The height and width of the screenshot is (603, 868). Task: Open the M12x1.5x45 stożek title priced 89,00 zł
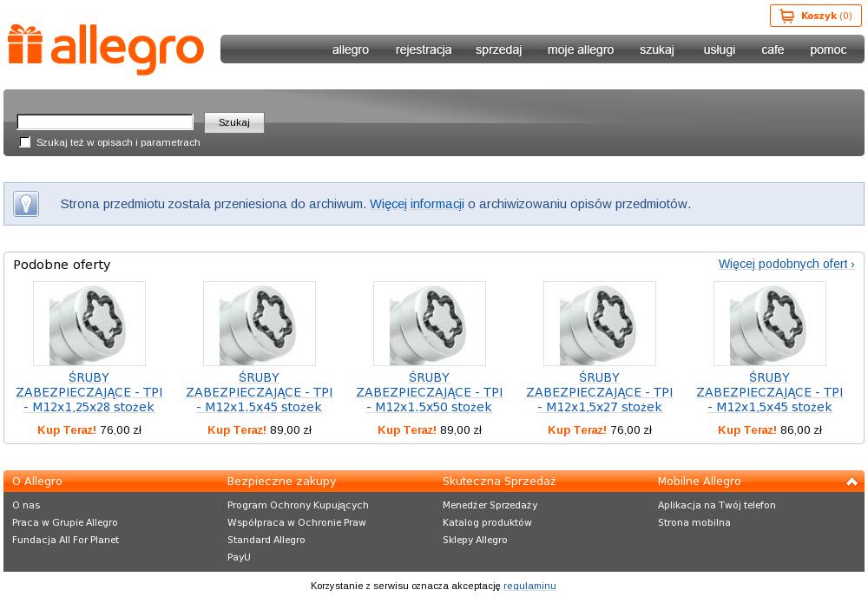[x=259, y=392]
